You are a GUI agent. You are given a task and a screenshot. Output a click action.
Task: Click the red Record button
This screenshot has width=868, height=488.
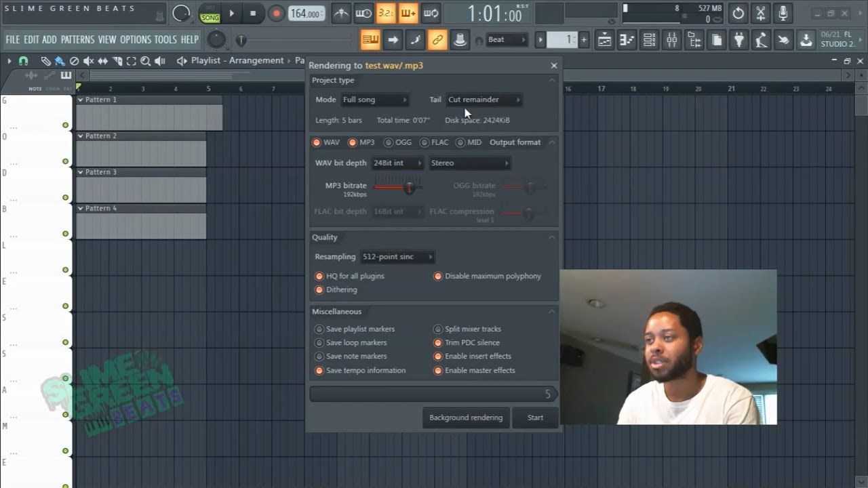276,13
